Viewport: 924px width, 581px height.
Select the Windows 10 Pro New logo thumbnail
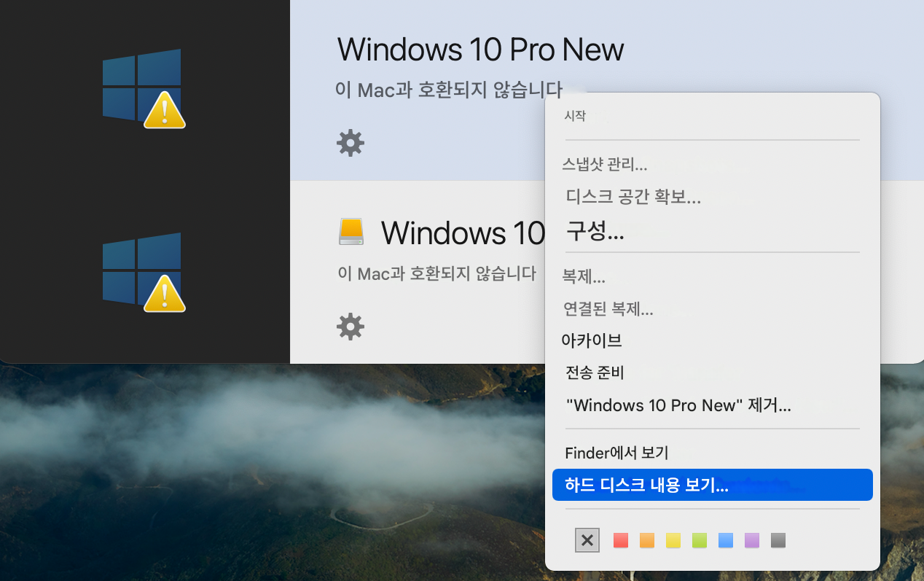click(x=143, y=88)
